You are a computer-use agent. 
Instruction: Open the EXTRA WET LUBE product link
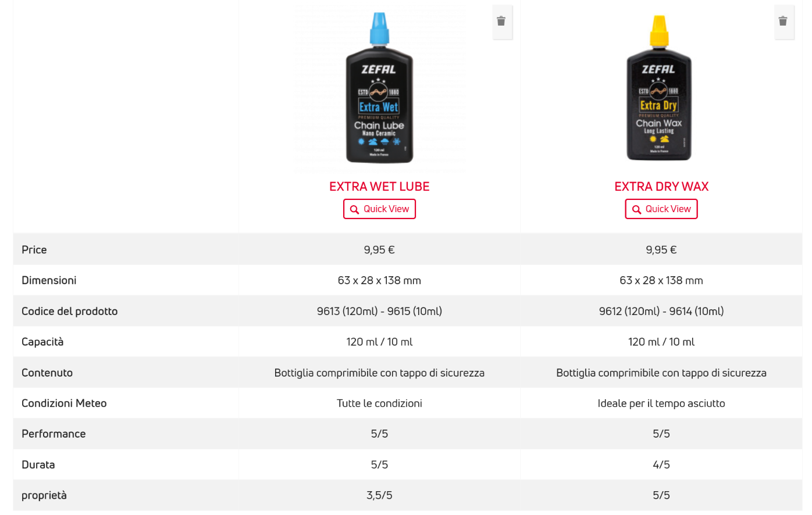pyautogui.click(x=379, y=187)
